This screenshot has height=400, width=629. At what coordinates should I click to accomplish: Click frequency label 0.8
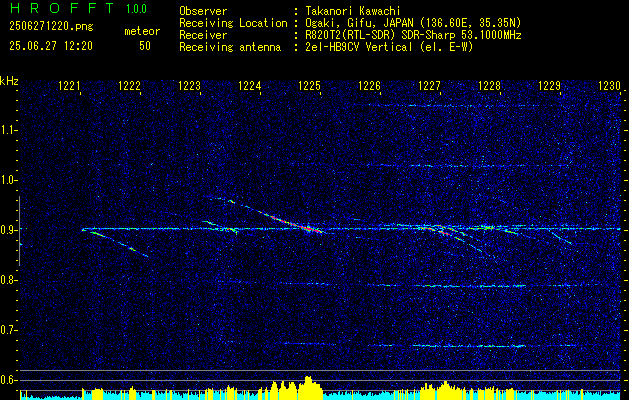(8, 280)
